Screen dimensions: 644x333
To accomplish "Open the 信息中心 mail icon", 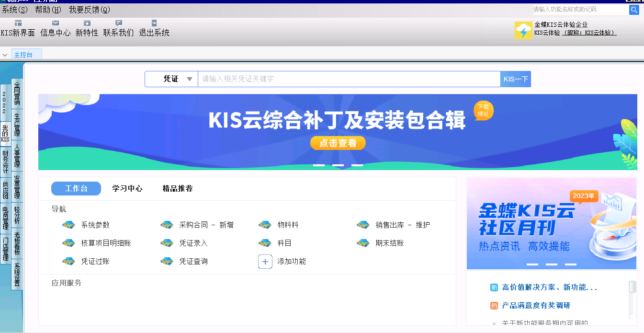I will [x=56, y=23].
